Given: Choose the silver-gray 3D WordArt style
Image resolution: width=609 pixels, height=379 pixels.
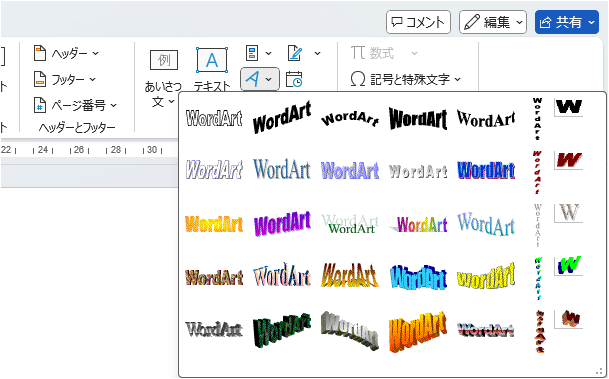Looking at the screenshot, I should [214, 329].
